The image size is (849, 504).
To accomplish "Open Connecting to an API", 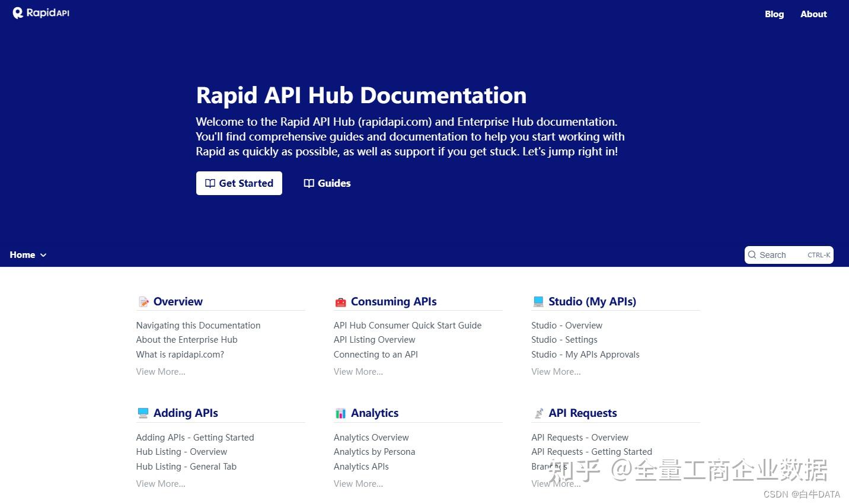I will (375, 355).
